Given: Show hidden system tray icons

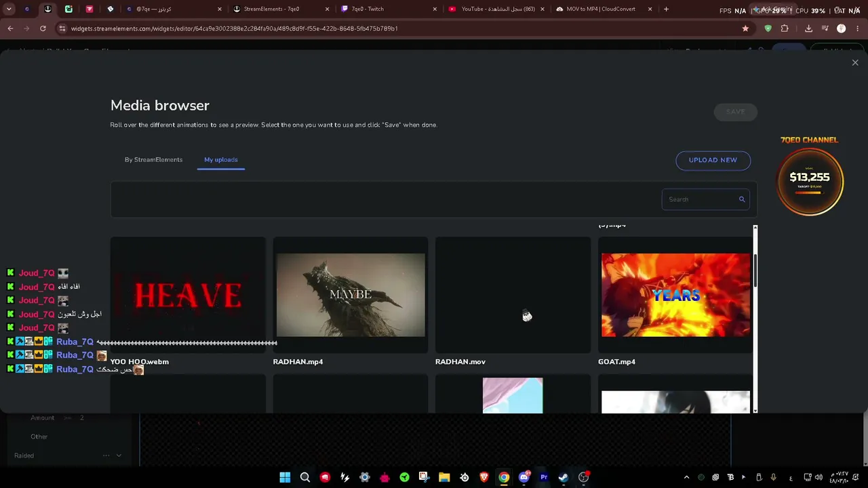Looking at the screenshot, I should click(686, 477).
